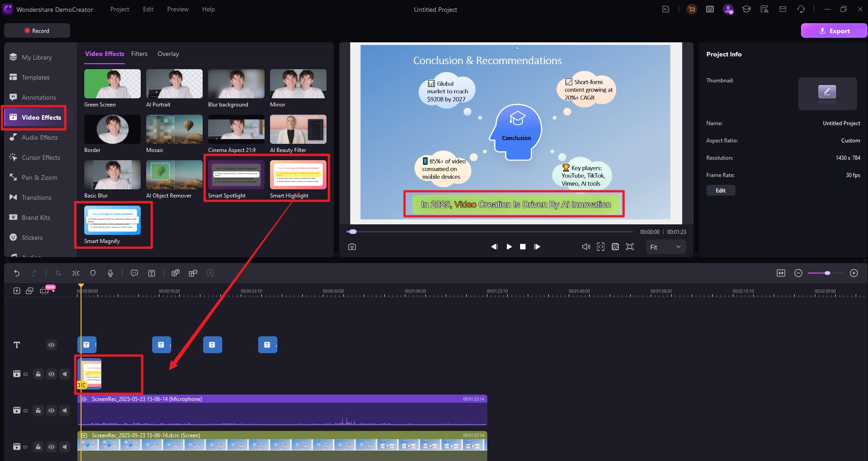Open the Help menu
This screenshot has width=868, height=461.
[x=209, y=9]
